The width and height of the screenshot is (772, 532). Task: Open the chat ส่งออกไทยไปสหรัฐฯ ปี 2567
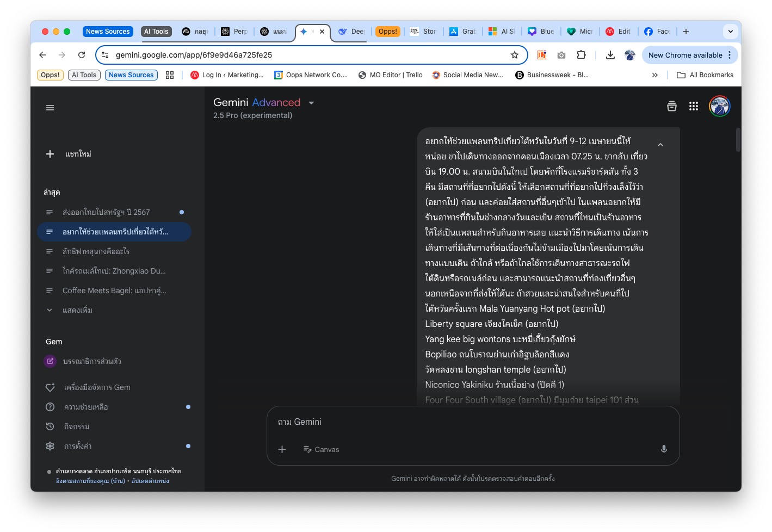pyautogui.click(x=114, y=212)
